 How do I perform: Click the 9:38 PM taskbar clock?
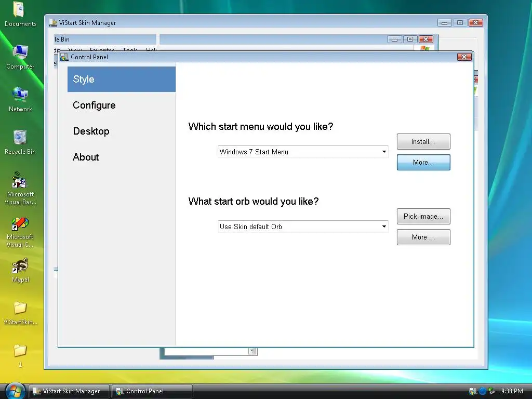click(512, 391)
